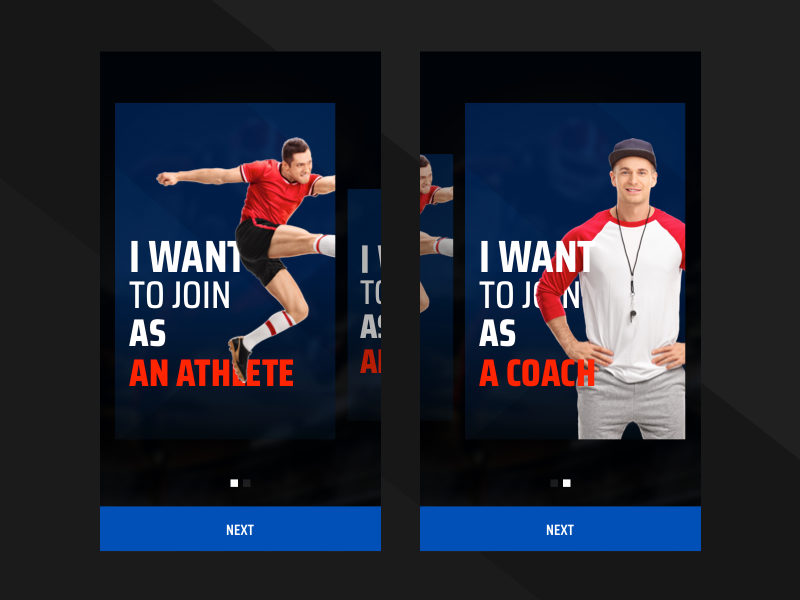Choose the athlete role card
800x600 pixels.
pos(225,271)
